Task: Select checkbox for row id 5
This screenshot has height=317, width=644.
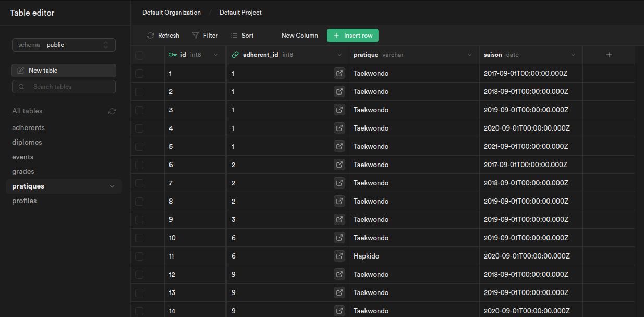Action: point(139,147)
